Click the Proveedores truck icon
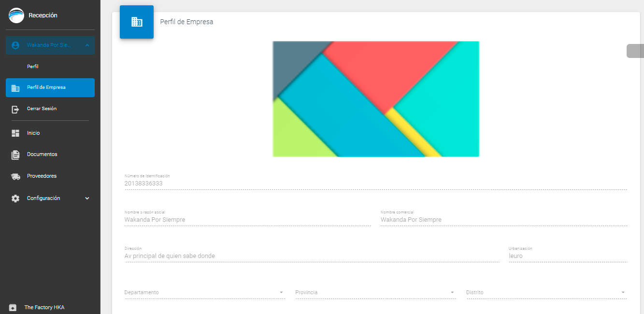The width and height of the screenshot is (644, 314). [x=15, y=176]
